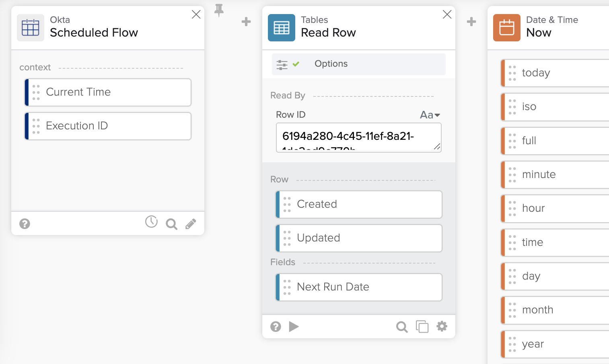Duplicate the Read Row card using the copy icon
This screenshot has height=364, width=609.
click(422, 327)
